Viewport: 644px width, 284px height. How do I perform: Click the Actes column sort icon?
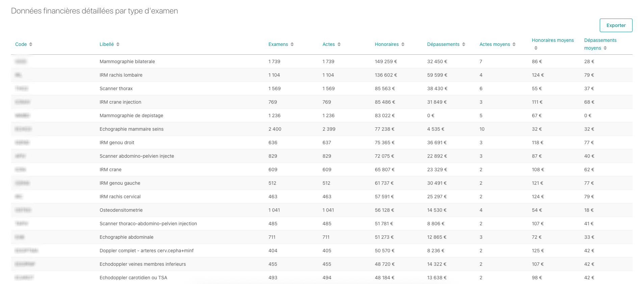(x=339, y=44)
